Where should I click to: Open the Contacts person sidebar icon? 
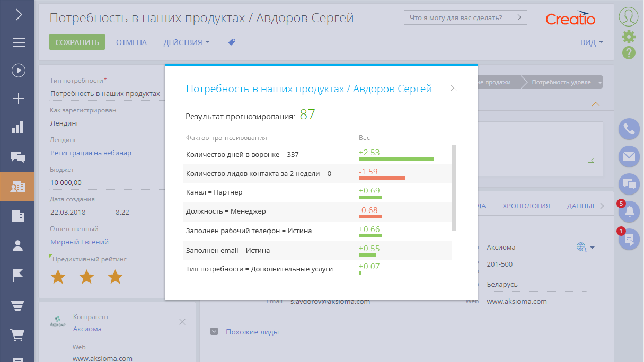[x=18, y=245]
